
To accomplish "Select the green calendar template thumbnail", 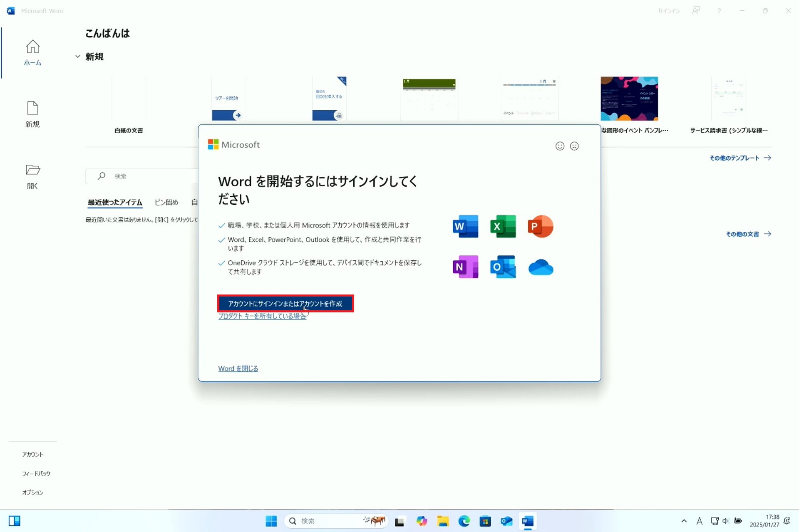I will (x=429, y=99).
